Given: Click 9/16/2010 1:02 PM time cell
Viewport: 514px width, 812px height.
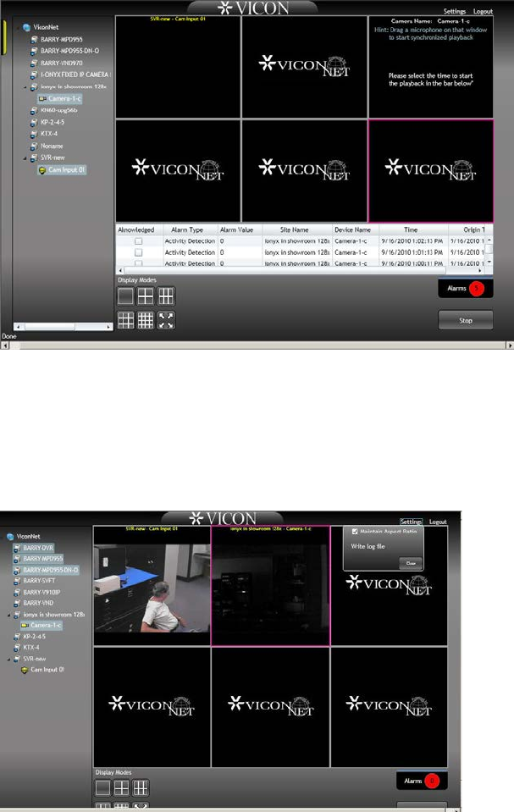Looking at the screenshot, I should click(412, 241).
